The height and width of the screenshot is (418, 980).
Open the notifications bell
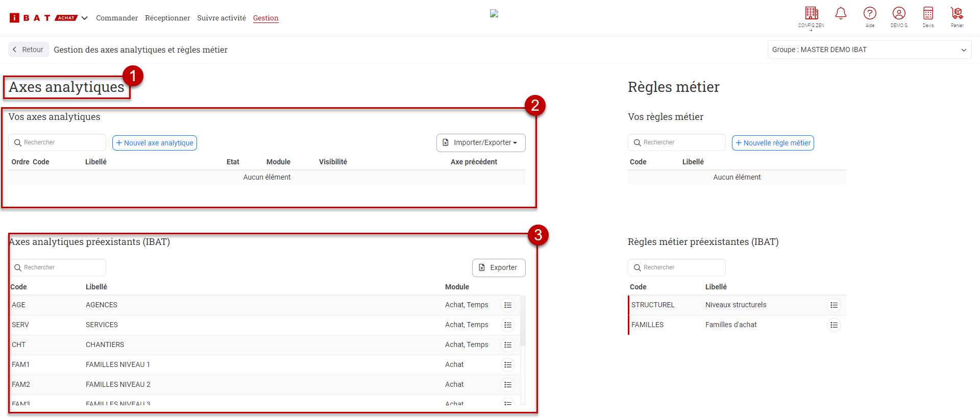(840, 14)
